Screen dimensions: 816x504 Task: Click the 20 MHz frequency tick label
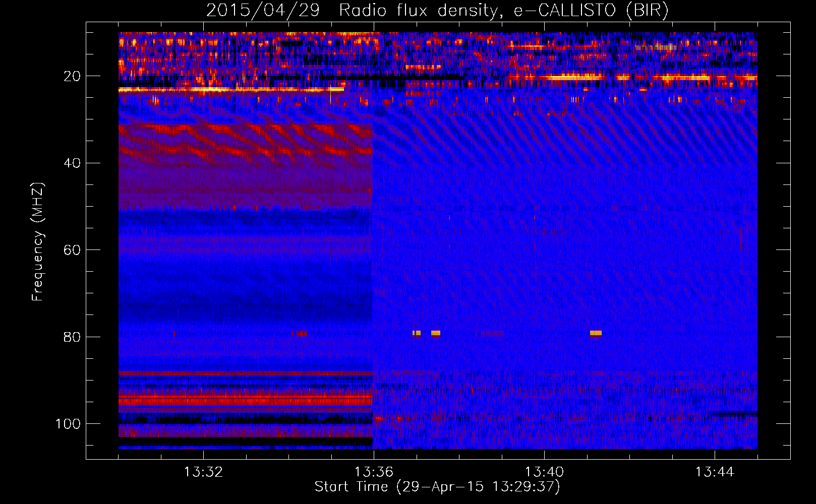(x=72, y=76)
